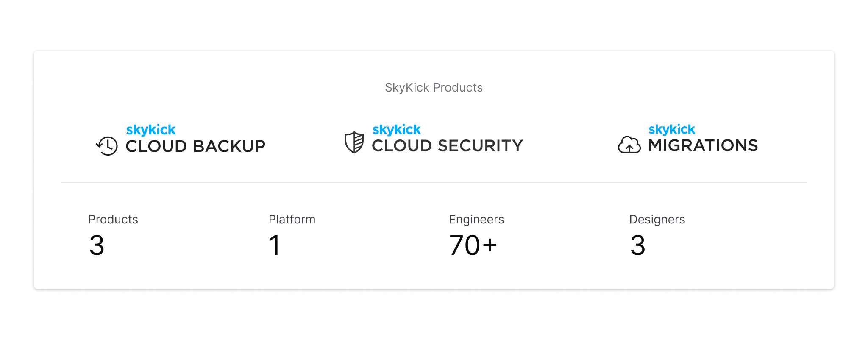Click the number 3 under Products
Image resolution: width=868 pixels, height=340 pixels.
coord(97,245)
